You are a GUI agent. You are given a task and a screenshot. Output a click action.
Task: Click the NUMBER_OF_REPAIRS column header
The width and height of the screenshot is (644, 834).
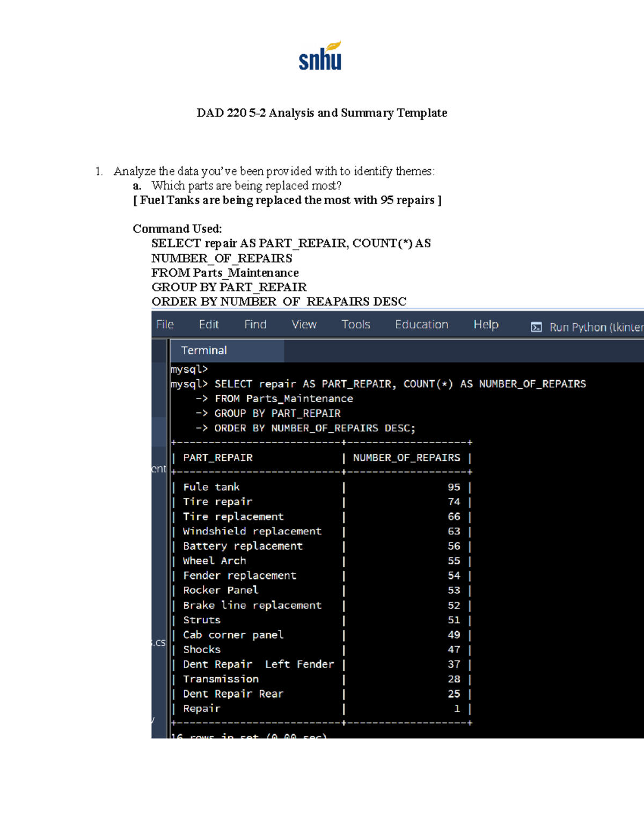click(406, 457)
